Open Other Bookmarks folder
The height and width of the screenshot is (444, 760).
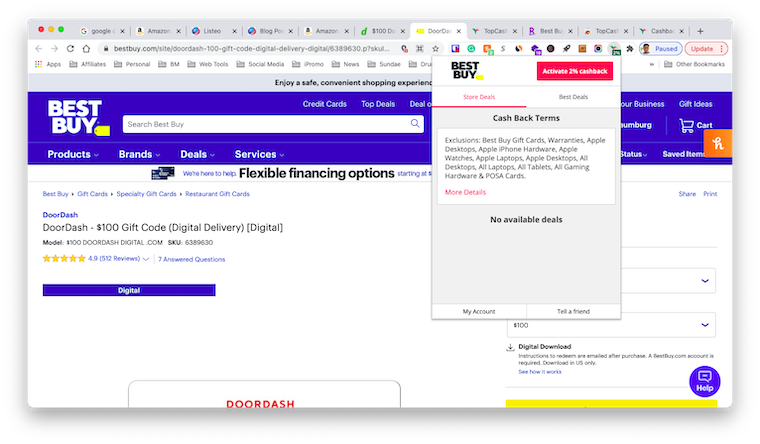695,64
